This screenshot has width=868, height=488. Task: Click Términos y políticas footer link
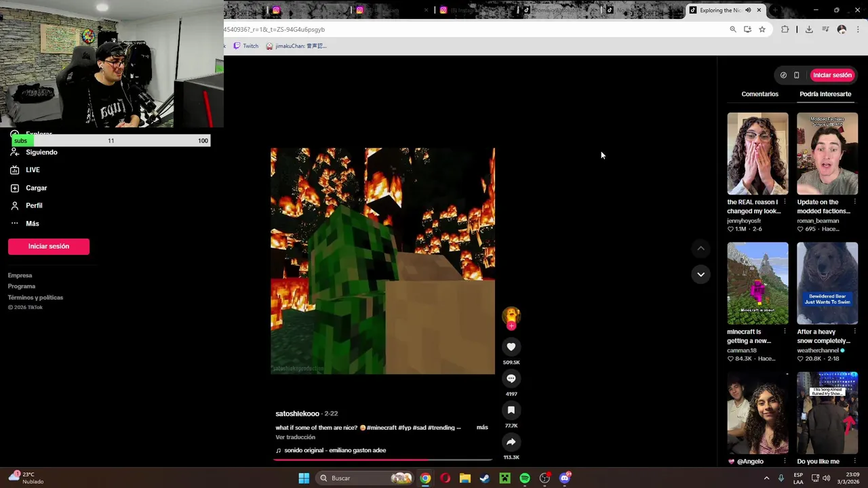(35, 298)
